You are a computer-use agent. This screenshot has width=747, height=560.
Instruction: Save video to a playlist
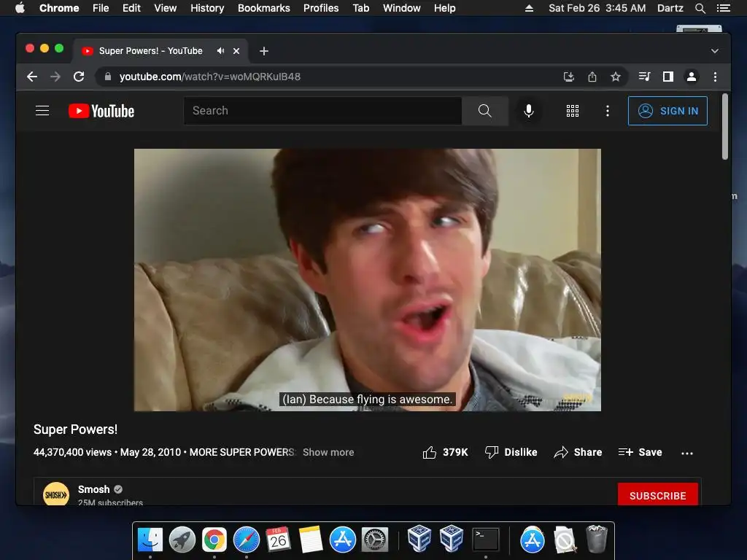[640, 452]
